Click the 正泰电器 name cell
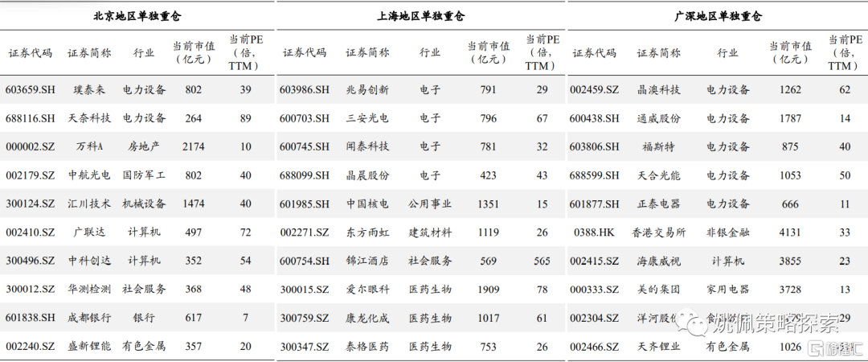Viewport: 868px width, 362px height. tap(658, 204)
